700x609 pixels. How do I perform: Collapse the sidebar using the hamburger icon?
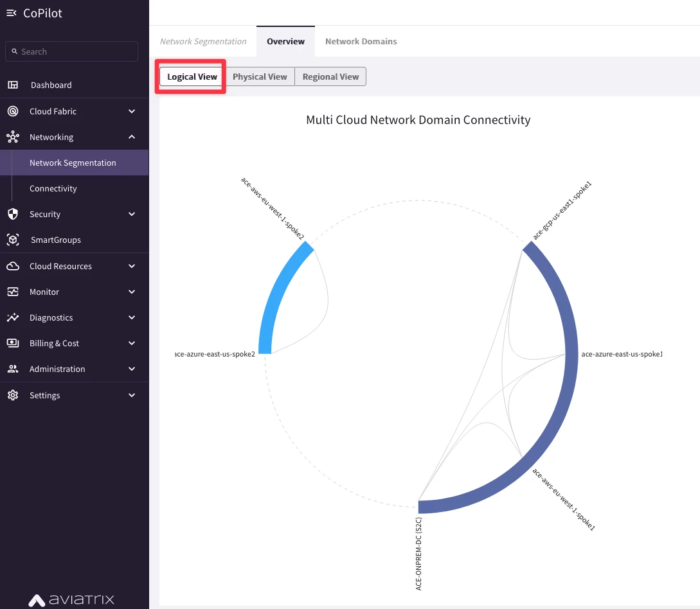(x=12, y=13)
